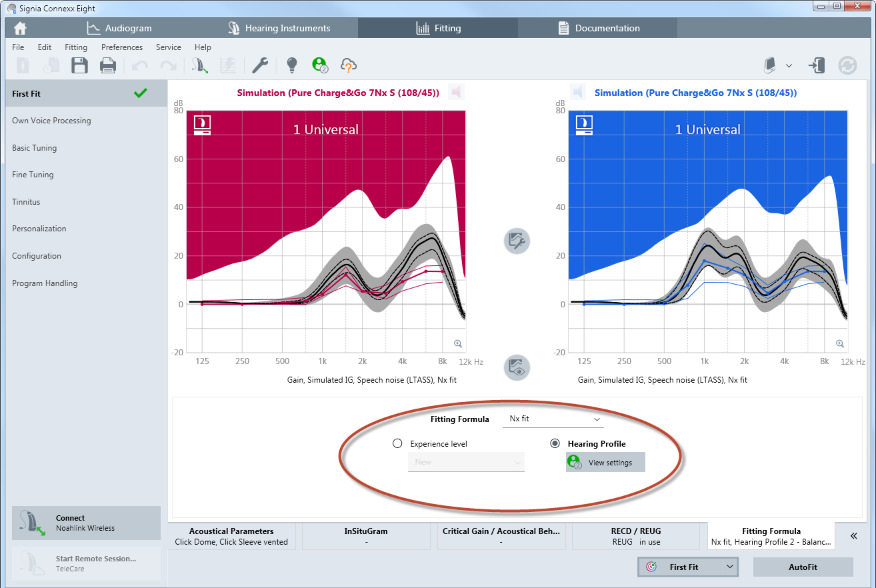Click the greyed fitting notes toolbar icon

[x=229, y=65]
